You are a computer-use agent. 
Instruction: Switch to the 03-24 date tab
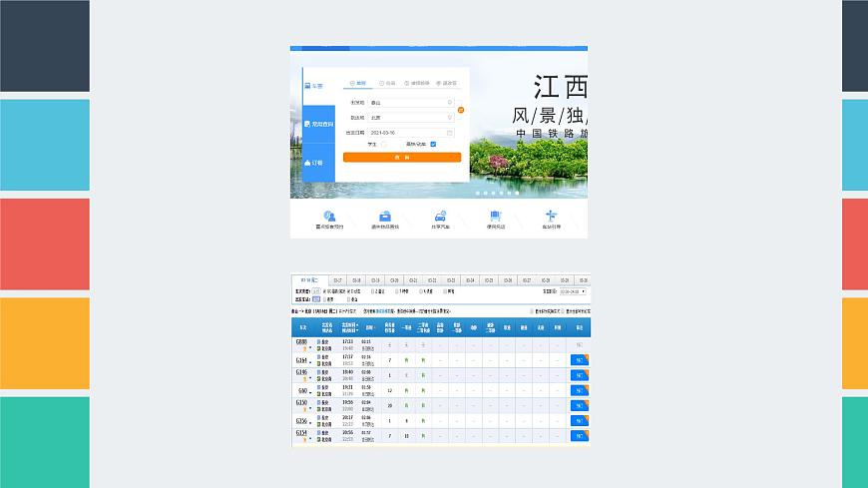(470, 280)
